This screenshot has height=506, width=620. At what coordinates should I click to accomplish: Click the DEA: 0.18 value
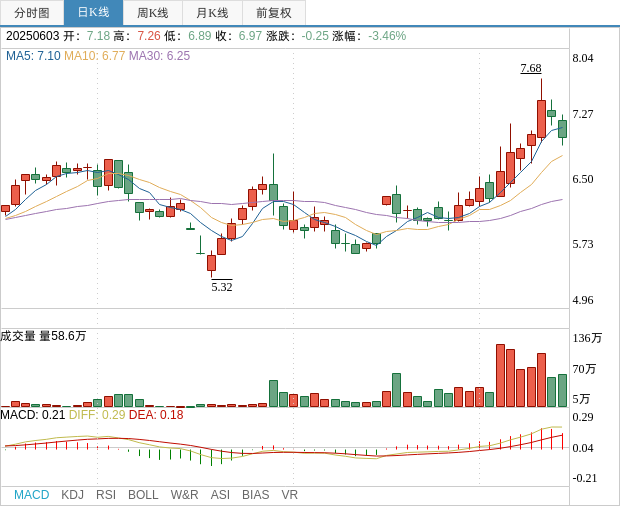(x=156, y=415)
